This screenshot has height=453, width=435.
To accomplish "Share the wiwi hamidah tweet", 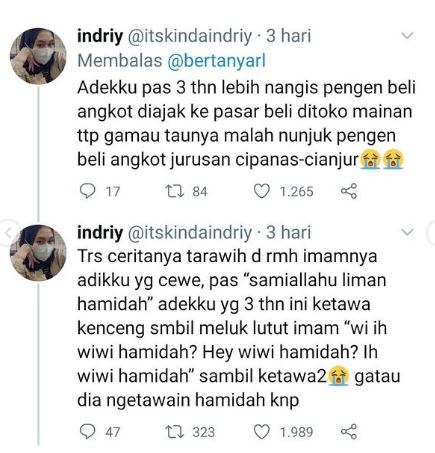I will click(349, 432).
